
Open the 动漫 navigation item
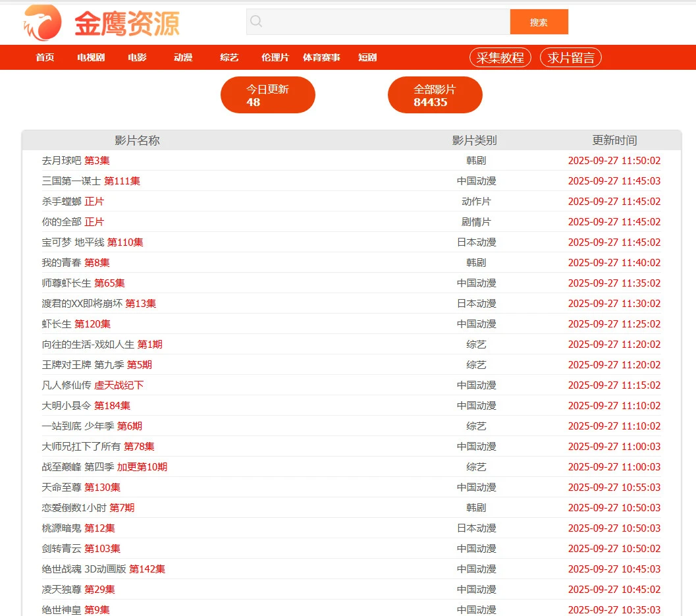point(183,57)
